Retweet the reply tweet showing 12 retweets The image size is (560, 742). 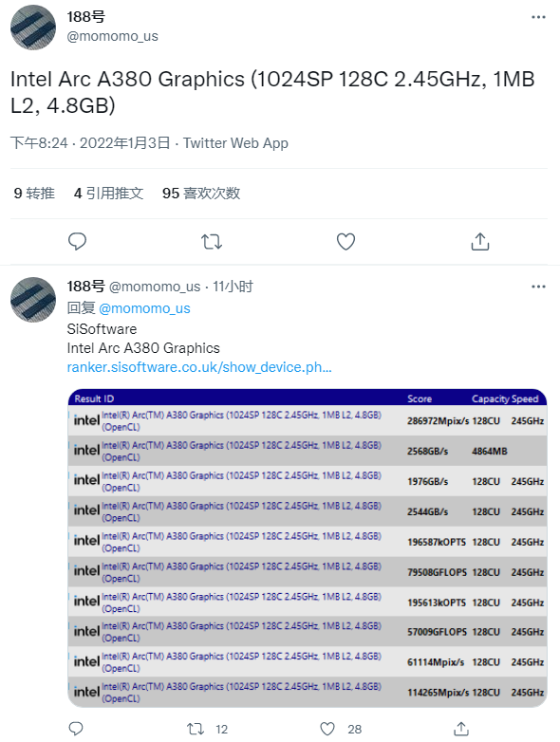tap(196, 729)
